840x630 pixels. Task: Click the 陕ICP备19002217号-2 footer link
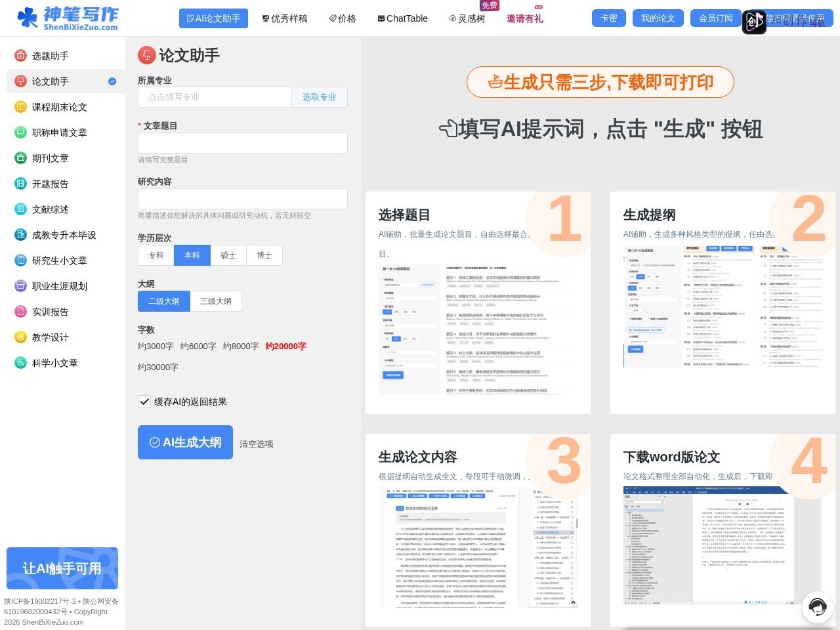[40, 601]
